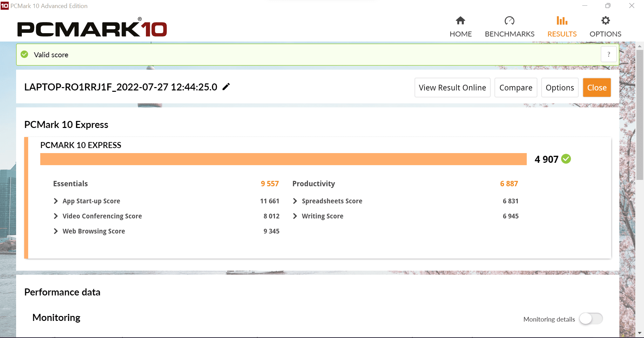Image resolution: width=644 pixels, height=338 pixels.
Task: Click the Valid score text
Action: click(x=51, y=55)
